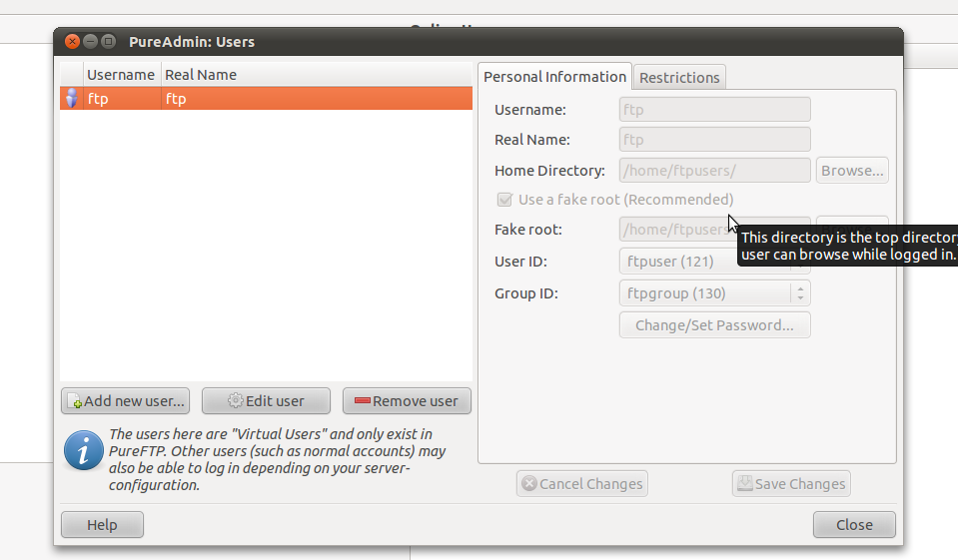The height and width of the screenshot is (560, 958).
Task: Sort by the Username column header
Action: click(122, 75)
